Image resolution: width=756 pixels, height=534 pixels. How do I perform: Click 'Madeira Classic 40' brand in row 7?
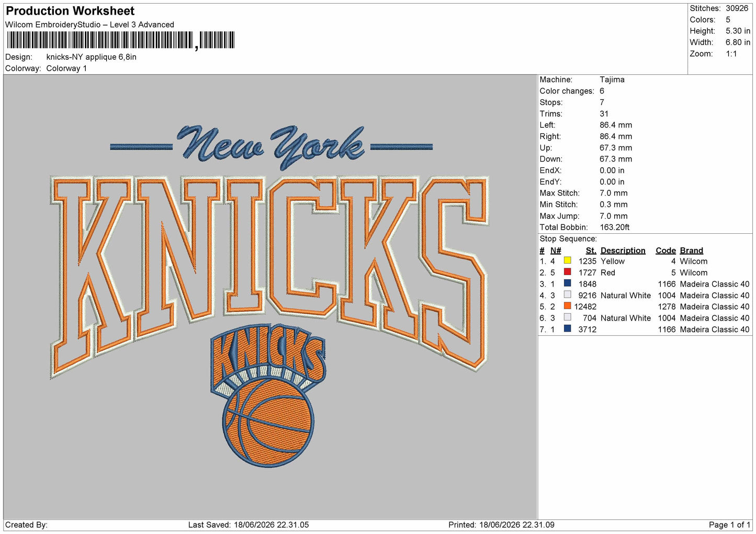(x=714, y=330)
